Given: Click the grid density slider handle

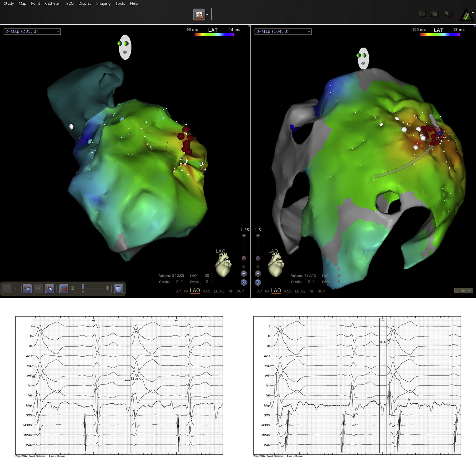Looking at the screenshot, I should 83,287.
